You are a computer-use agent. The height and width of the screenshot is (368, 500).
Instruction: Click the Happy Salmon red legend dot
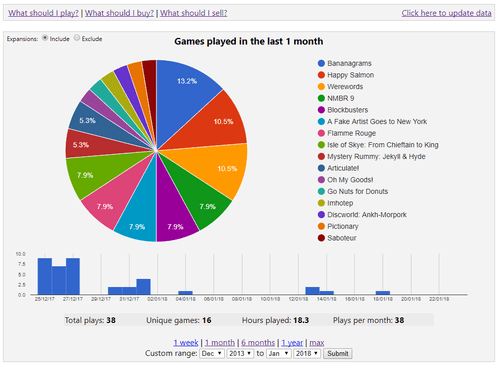click(321, 75)
